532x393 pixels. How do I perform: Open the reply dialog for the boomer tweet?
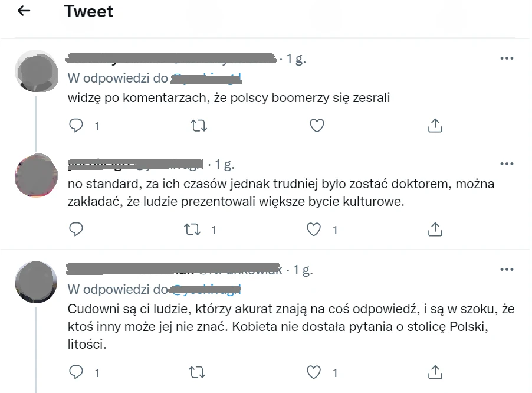click(x=76, y=125)
